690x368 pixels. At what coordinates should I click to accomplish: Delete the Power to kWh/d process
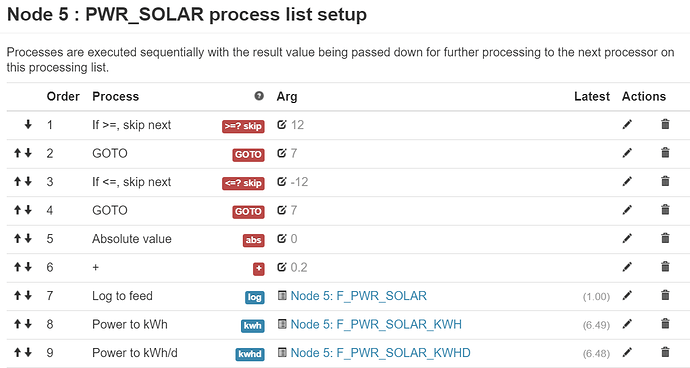665,352
